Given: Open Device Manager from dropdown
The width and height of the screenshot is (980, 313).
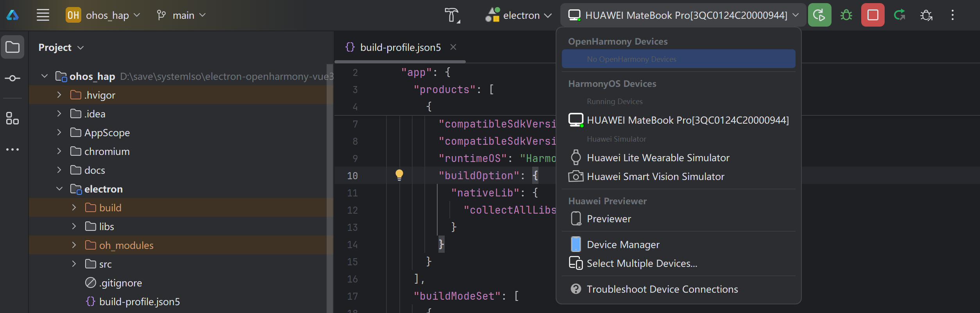Looking at the screenshot, I should tap(678, 244).
